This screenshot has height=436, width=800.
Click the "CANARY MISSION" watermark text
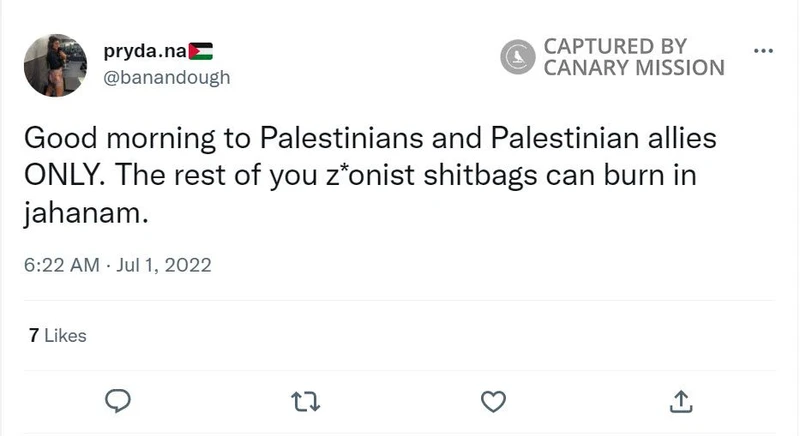(633, 68)
